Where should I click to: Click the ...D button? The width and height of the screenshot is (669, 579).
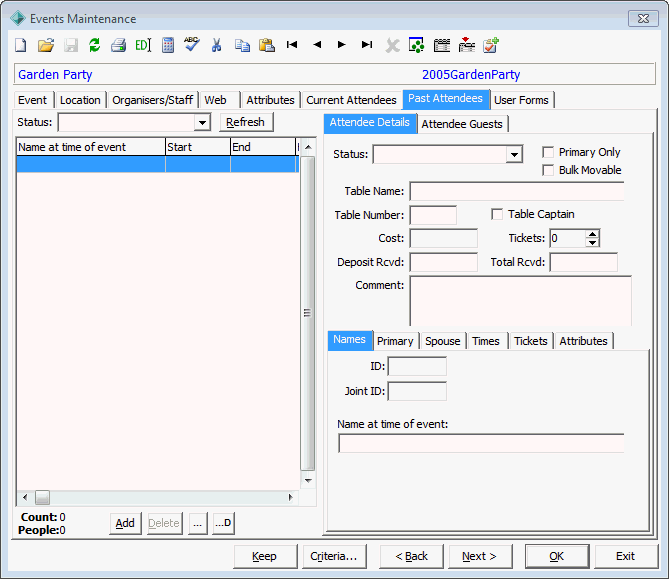(223, 523)
